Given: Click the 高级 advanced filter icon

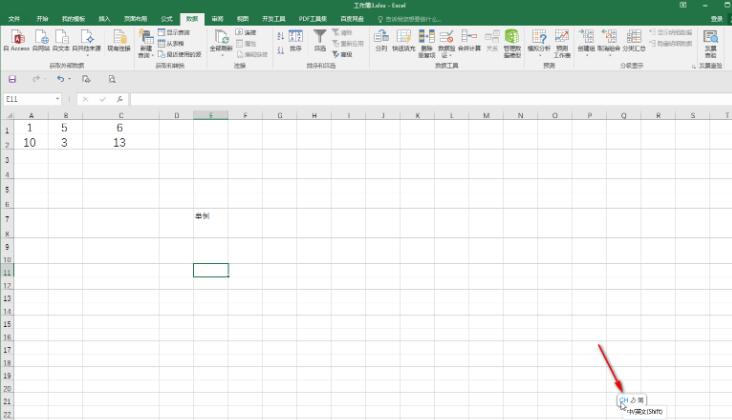Looking at the screenshot, I should coord(342,55).
